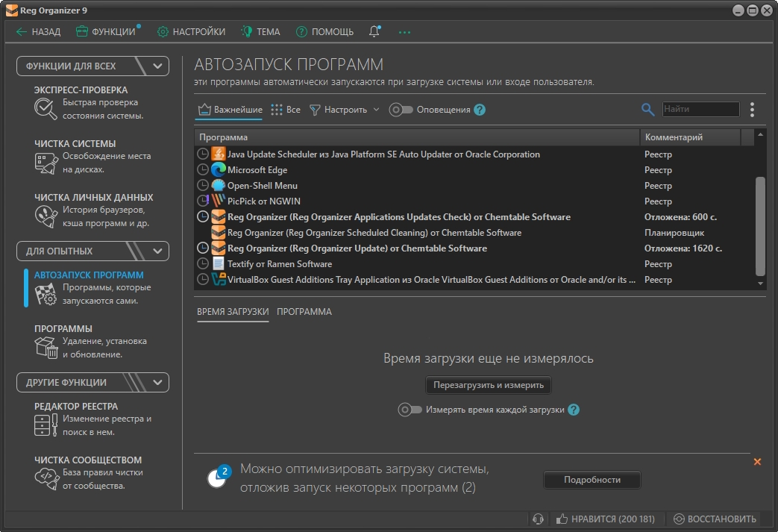
Task: Click the delay clock for the PicPick entry
Action: (202, 201)
